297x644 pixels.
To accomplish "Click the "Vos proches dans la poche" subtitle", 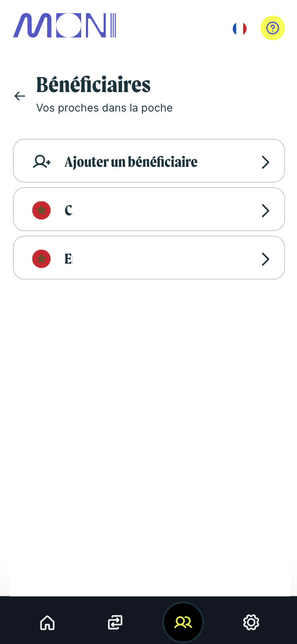I will coord(104,108).
